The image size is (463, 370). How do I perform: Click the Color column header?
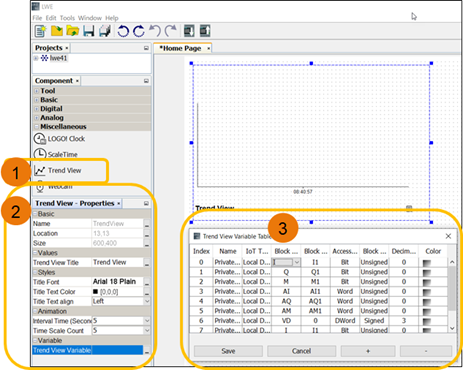(x=433, y=251)
